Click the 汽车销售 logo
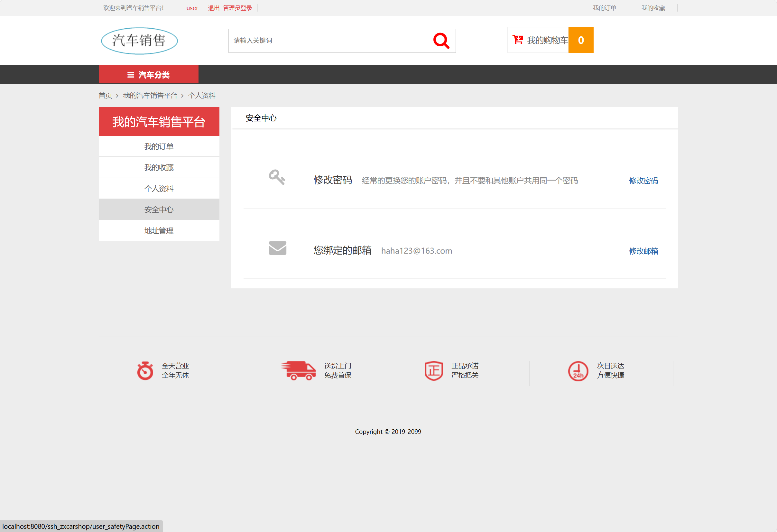The image size is (777, 532). pos(139,41)
